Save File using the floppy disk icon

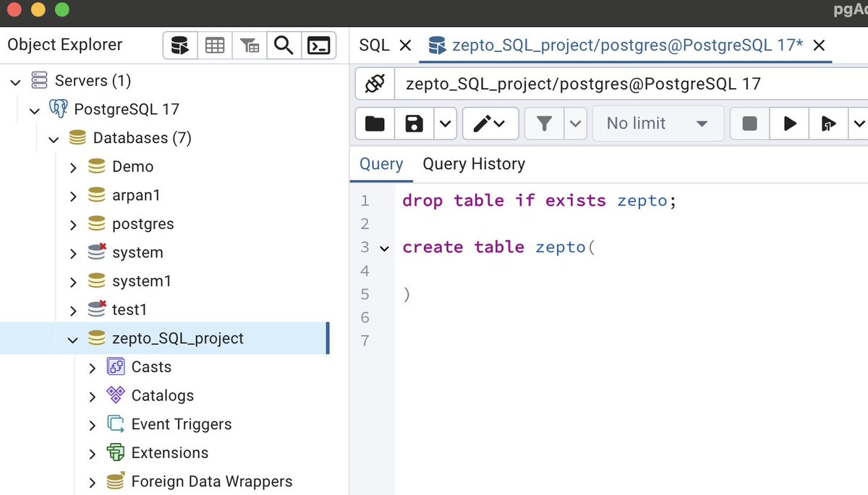point(414,124)
